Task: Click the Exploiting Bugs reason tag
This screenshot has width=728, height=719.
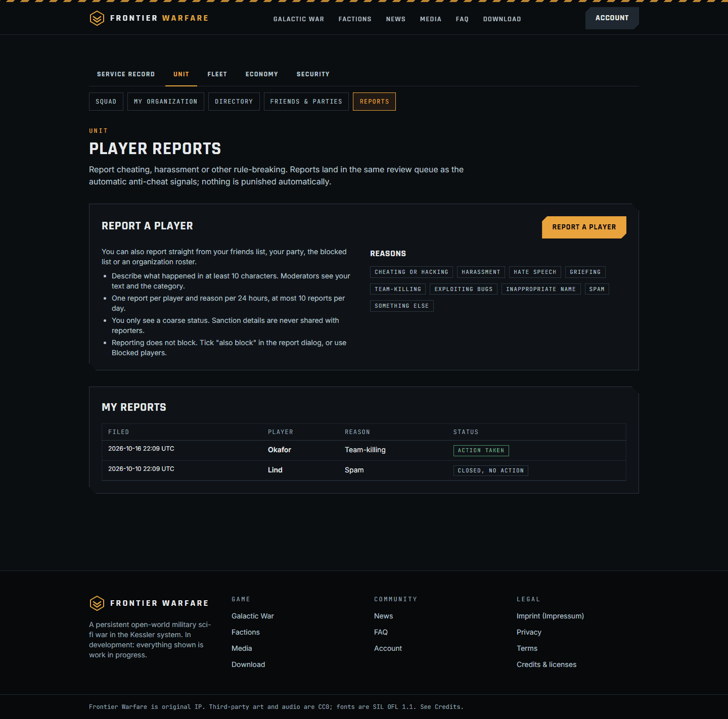Action: tap(464, 289)
